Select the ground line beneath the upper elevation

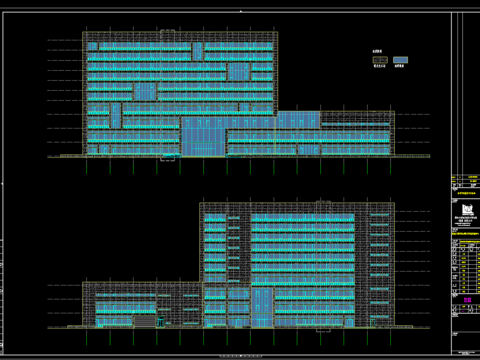click(238, 156)
